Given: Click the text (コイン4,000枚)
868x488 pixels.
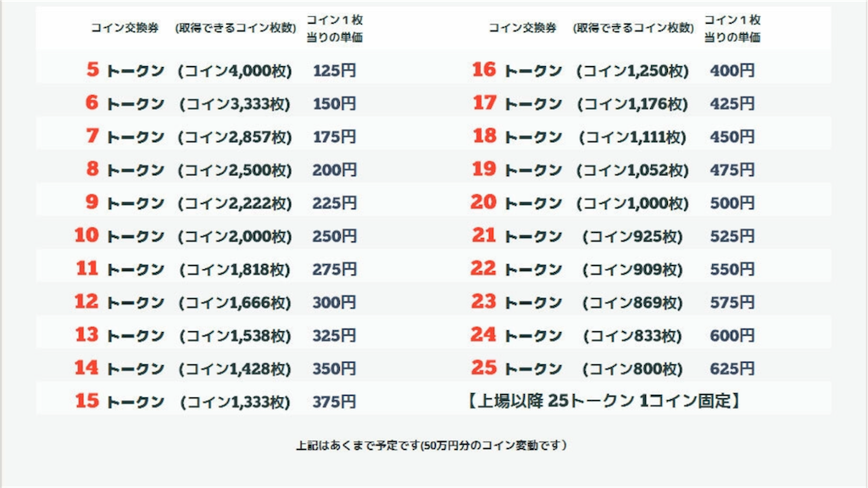Looking at the screenshot, I should point(235,71).
